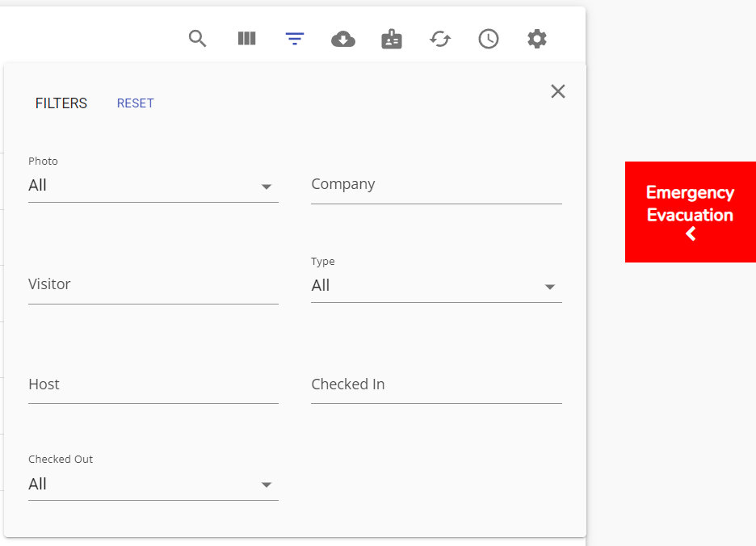Click the Host filter field
The height and width of the screenshot is (546, 756).
[153, 384]
